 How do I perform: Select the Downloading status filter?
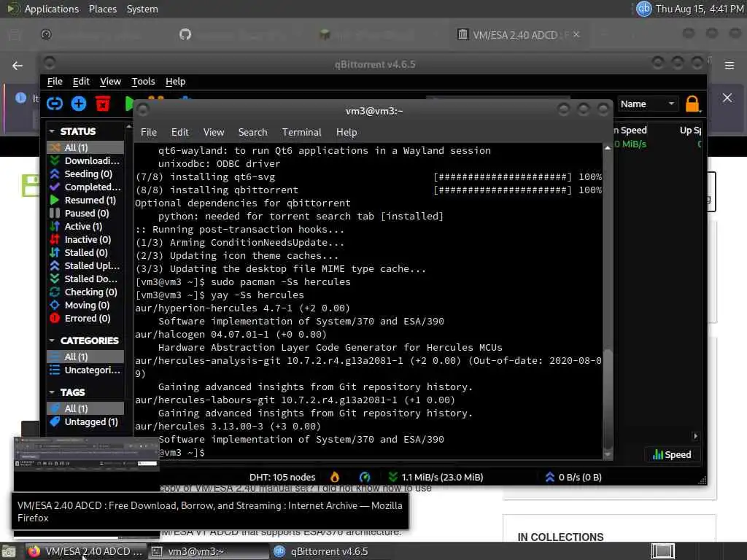tap(85, 160)
